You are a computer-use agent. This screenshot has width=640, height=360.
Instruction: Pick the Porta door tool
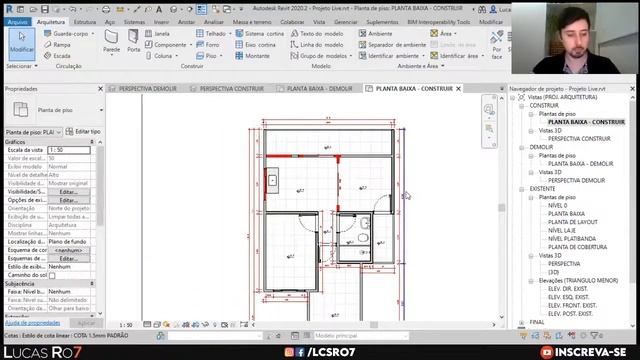click(x=133, y=41)
